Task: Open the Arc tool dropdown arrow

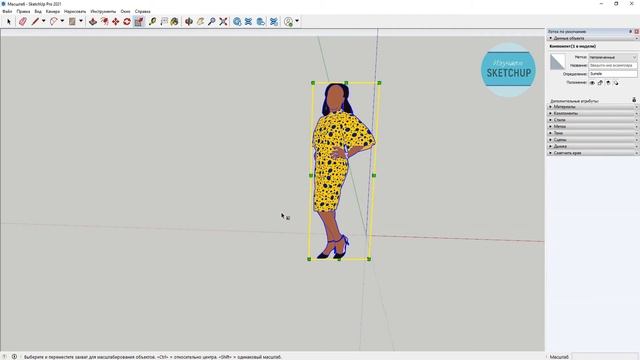Action: point(62,21)
